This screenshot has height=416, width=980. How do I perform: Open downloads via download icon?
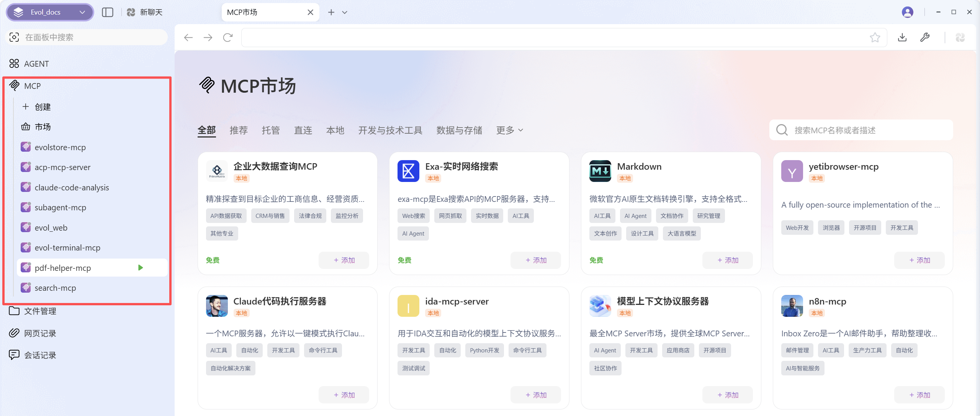point(902,38)
